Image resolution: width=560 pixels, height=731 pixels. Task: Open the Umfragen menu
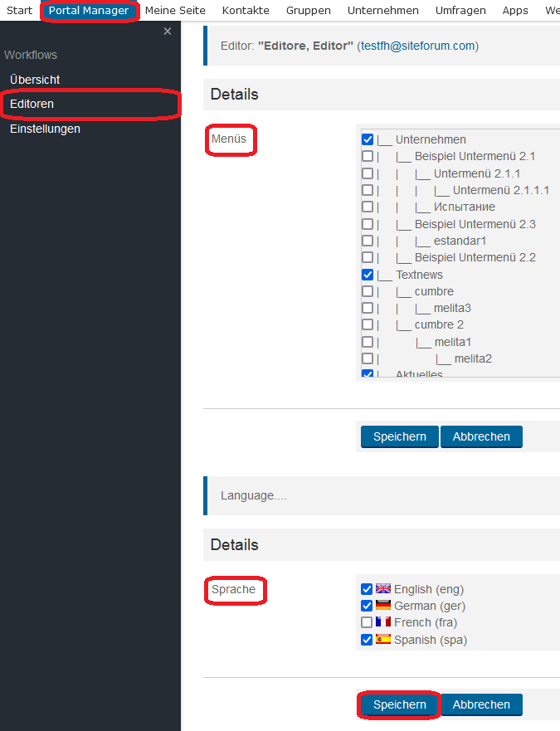460,10
